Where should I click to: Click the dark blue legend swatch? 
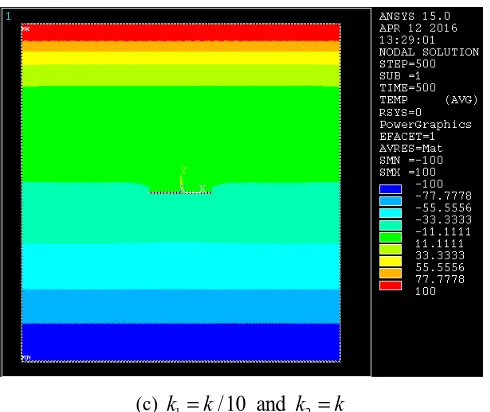390,189
